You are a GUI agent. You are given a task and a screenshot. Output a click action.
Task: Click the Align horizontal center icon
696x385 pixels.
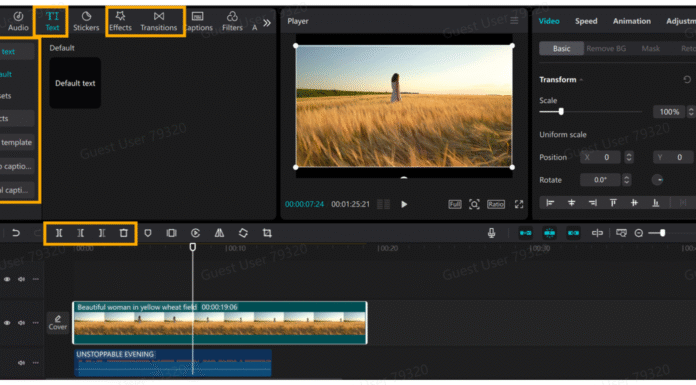(x=571, y=203)
